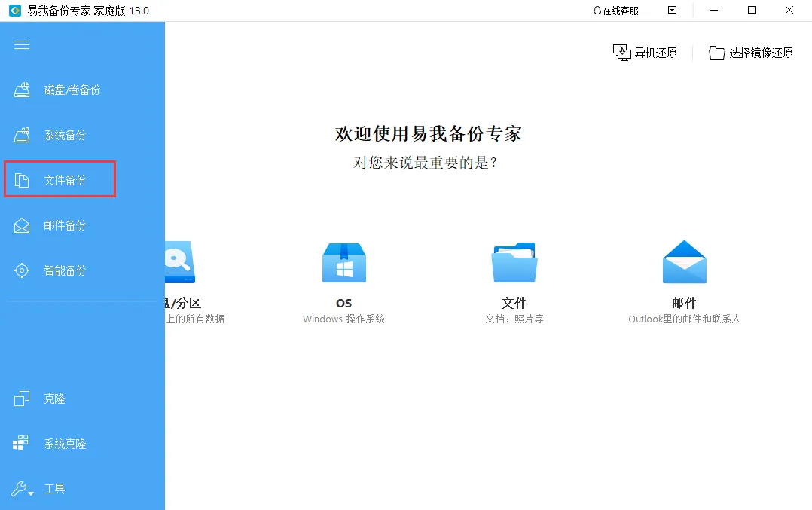Click the 文件 folder icon
This screenshot has height=510, width=812.
pos(514,263)
